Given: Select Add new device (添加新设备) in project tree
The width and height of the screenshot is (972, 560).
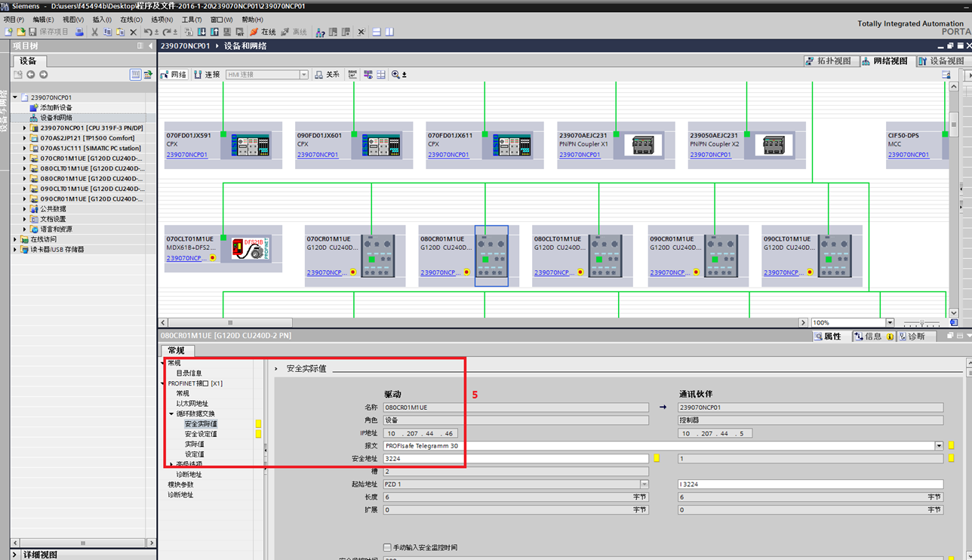Looking at the screenshot, I should 56,108.
